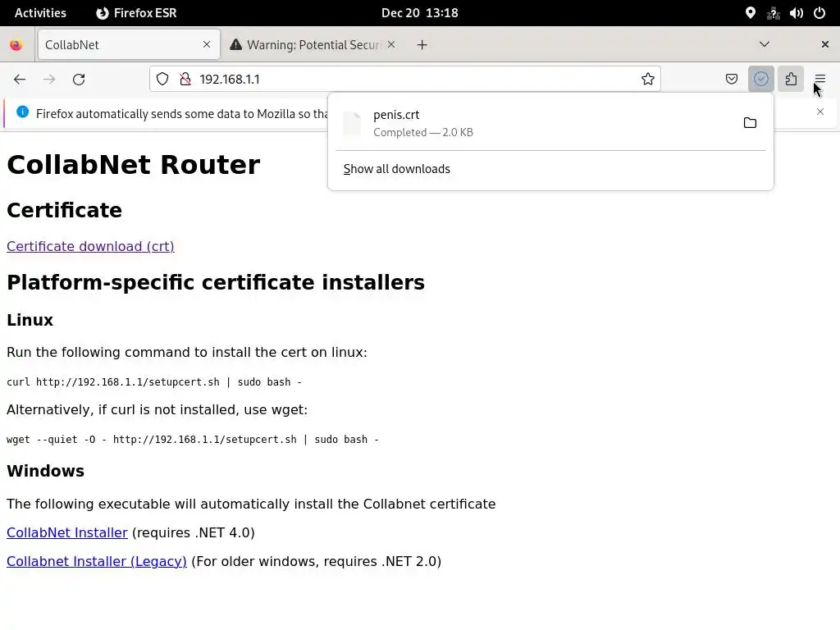
Task: Open Collabnet Installer (Legacy) link
Action: (97, 561)
